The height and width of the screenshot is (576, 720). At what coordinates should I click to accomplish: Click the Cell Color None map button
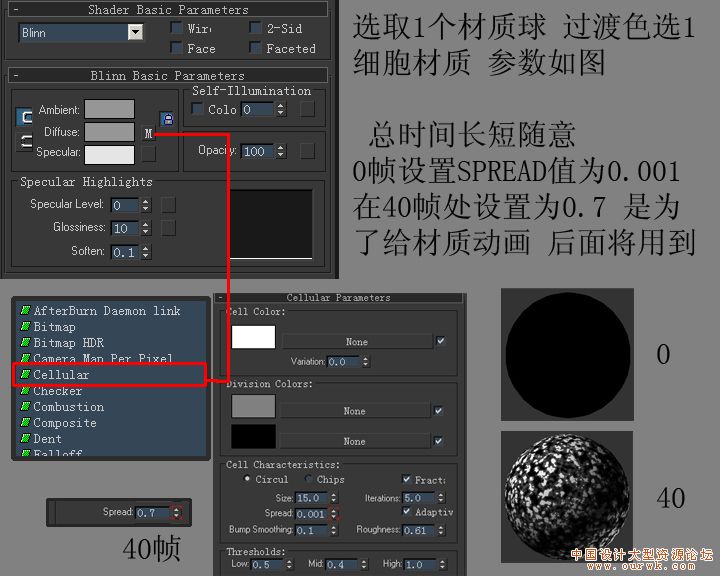[357, 342]
